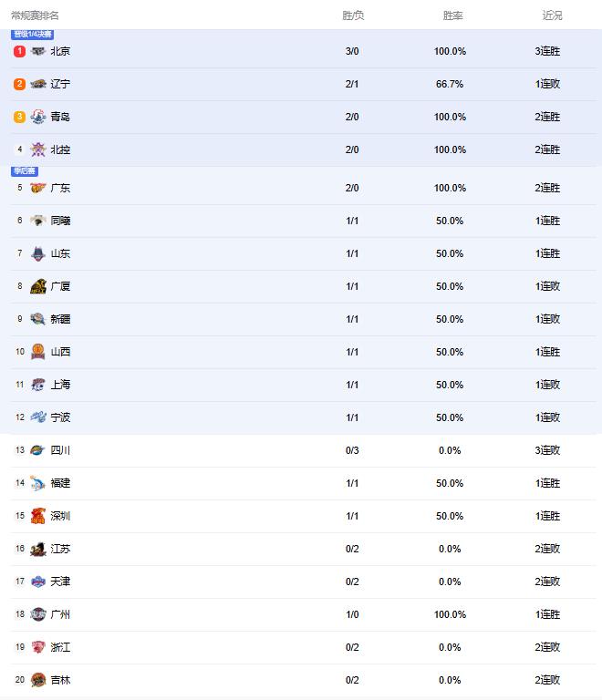
Task: Click the Qingdao (青岛) team logo
Action: pos(37,117)
